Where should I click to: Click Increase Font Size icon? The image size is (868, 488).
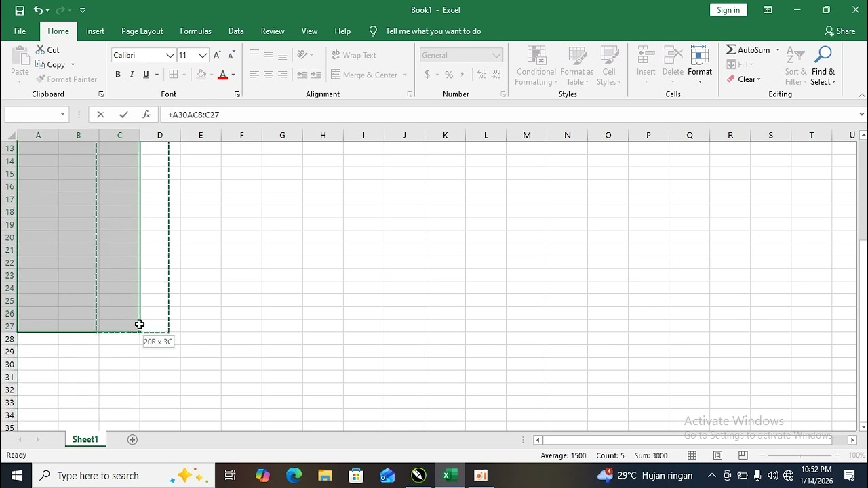click(x=217, y=55)
